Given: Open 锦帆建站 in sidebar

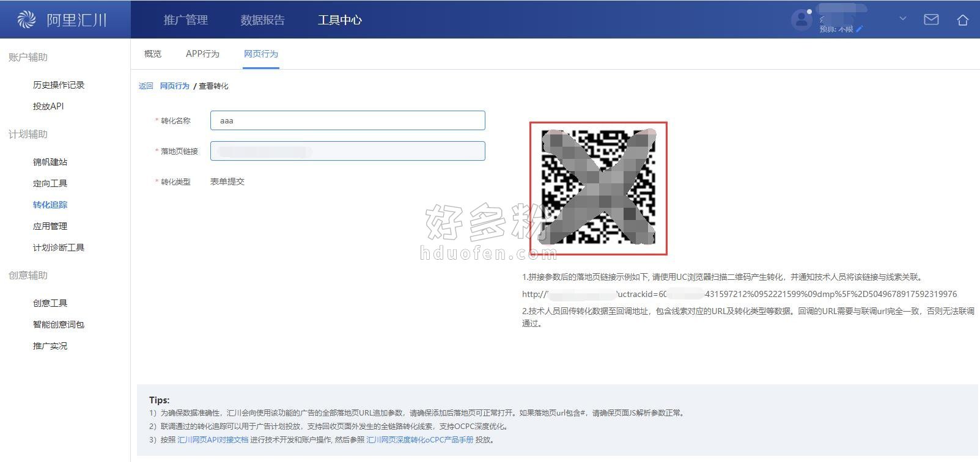Looking at the screenshot, I should [50, 162].
